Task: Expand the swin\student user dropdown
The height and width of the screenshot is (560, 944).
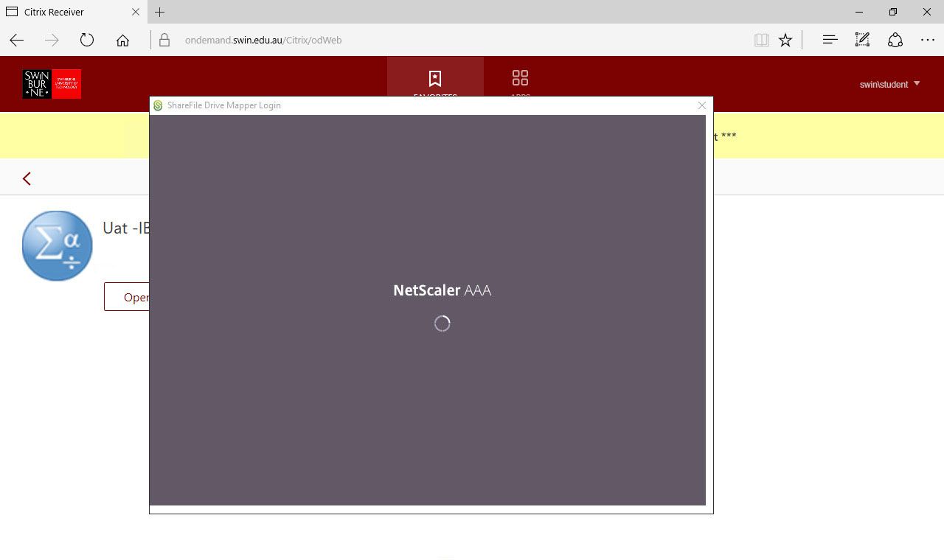Action: click(x=889, y=84)
